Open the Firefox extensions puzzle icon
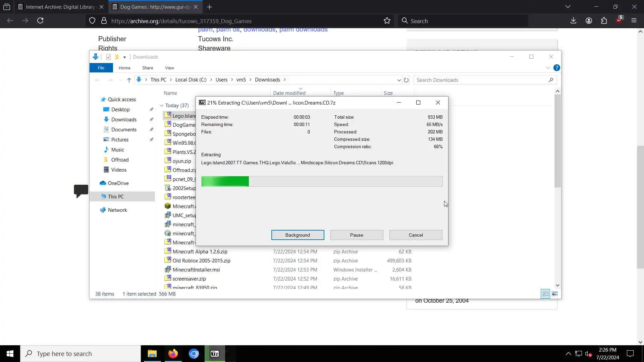 pyautogui.click(x=604, y=21)
